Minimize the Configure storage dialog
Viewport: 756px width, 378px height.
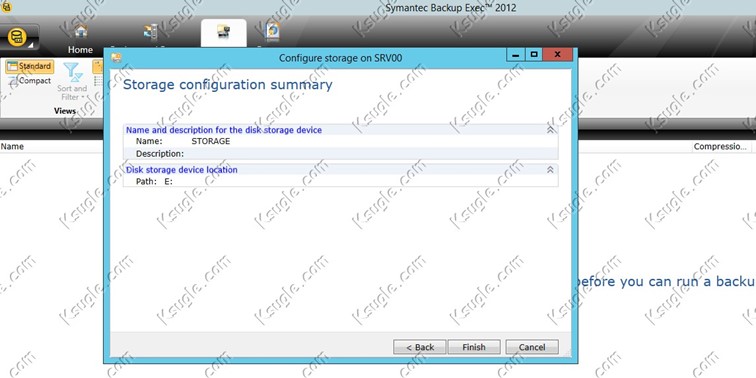(515, 55)
